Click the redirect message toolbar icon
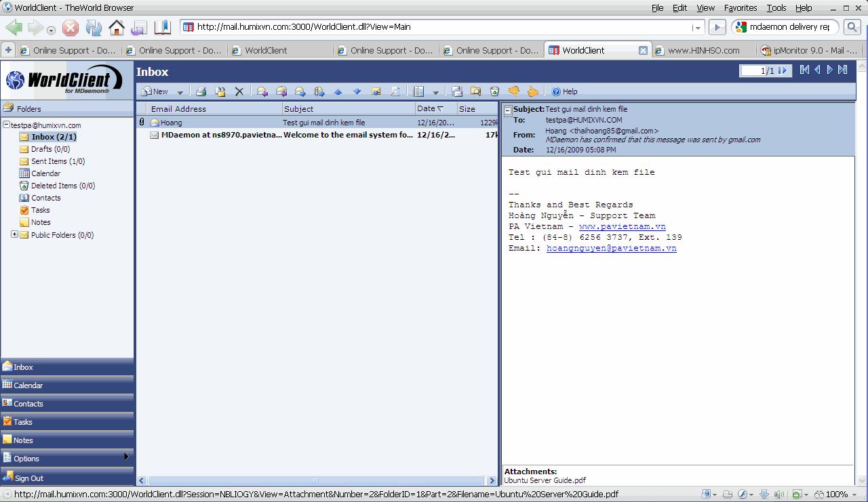The image size is (868, 502). [x=319, y=91]
